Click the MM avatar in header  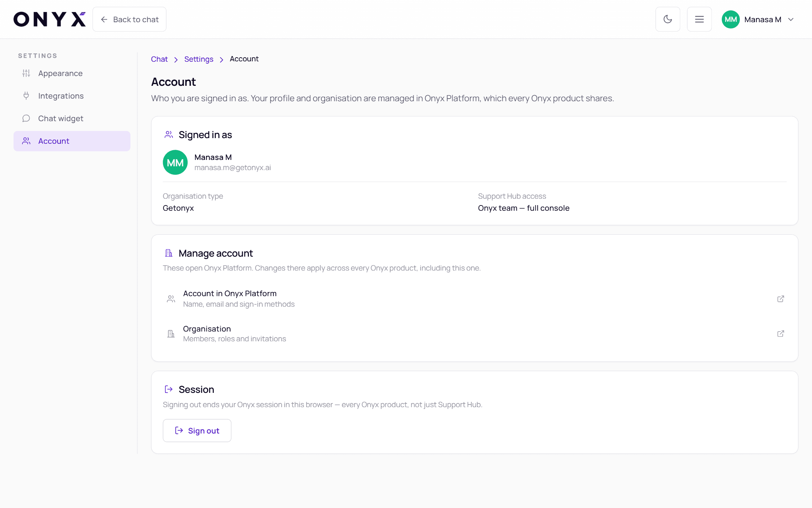(730, 19)
